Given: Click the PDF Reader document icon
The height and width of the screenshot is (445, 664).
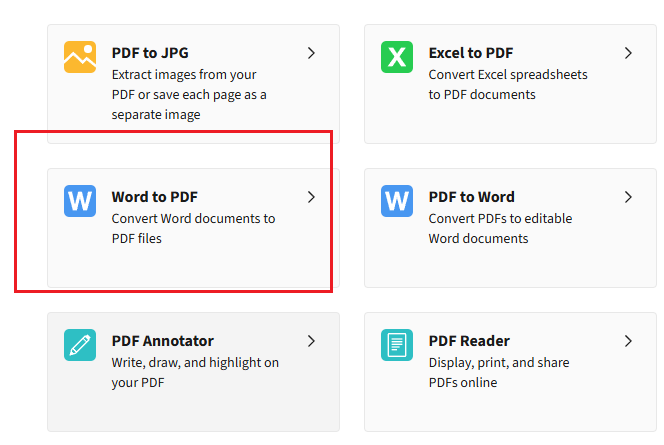Looking at the screenshot, I should coord(397,345).
